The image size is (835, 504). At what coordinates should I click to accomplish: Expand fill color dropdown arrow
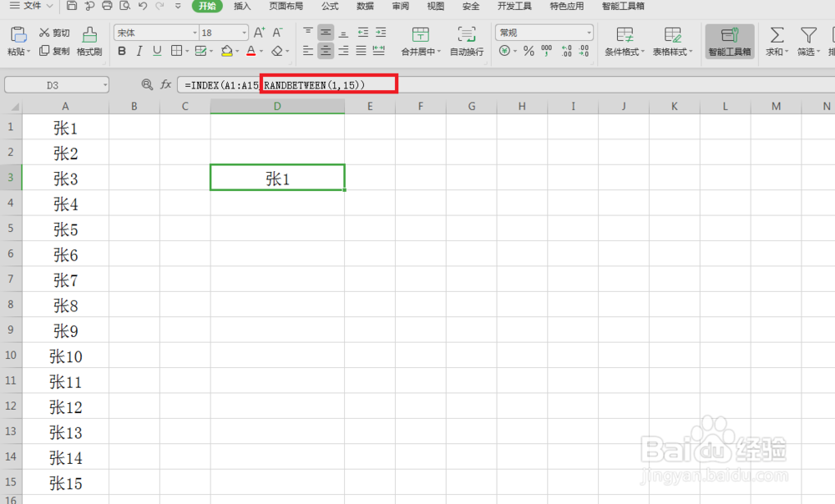coord(237,52)
